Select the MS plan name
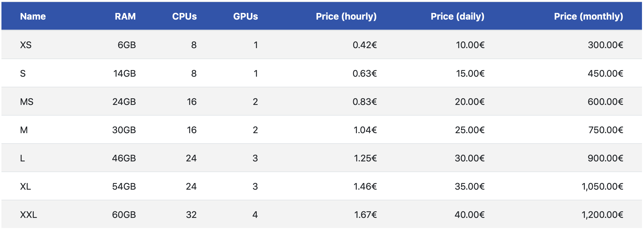 pos(27,102)
